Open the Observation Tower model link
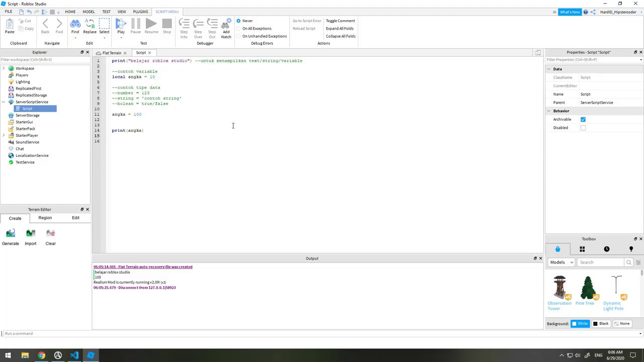This screenshot has height=362, width=644. click(559, 306)
